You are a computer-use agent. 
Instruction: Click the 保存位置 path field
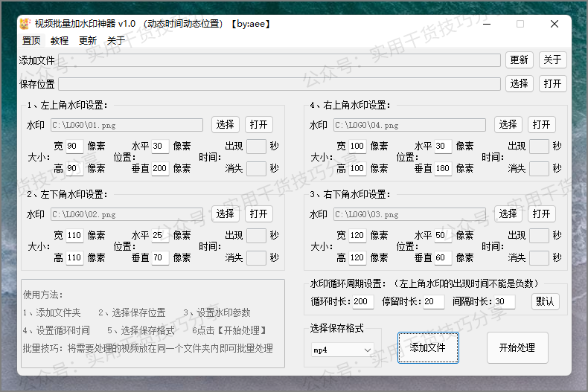point(279,84)
